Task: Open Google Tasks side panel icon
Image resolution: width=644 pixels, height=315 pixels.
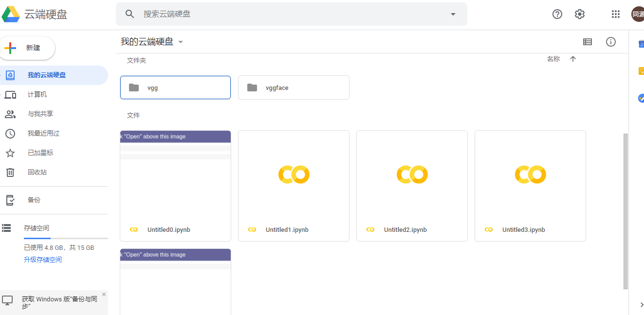Action: pyautogui.click(x=641, y=98)
